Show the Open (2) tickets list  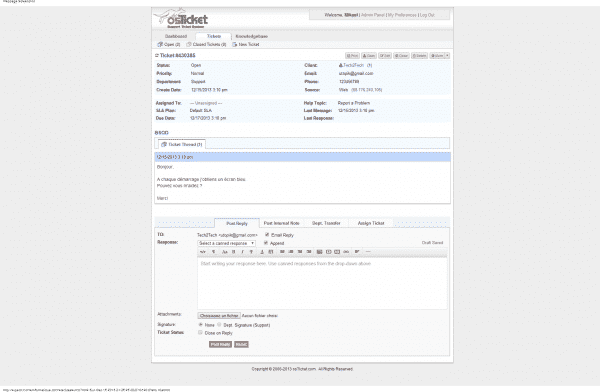pyautogui.click(x=169, y=44)
